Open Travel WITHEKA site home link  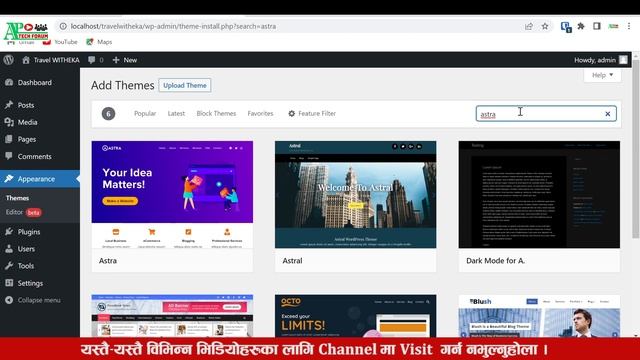click(x=51, y=60)
